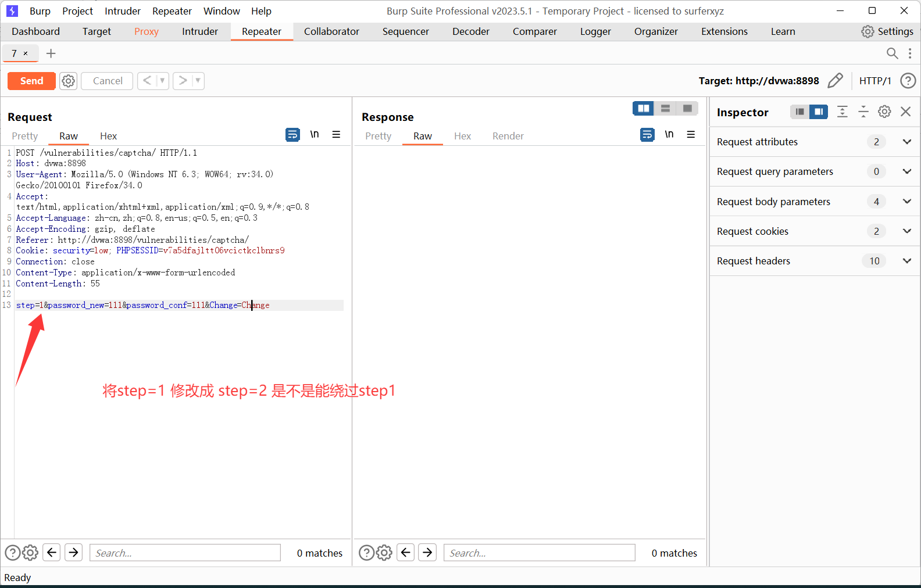This screenshot has height=588, width=921.
Task: Open the Decoder tab
Action: (471, 31)
